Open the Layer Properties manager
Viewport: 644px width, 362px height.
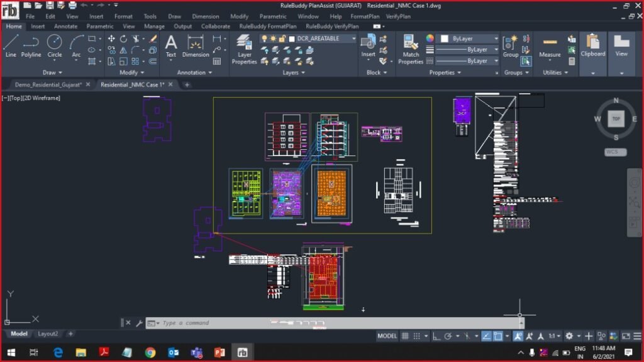(244, 49)
